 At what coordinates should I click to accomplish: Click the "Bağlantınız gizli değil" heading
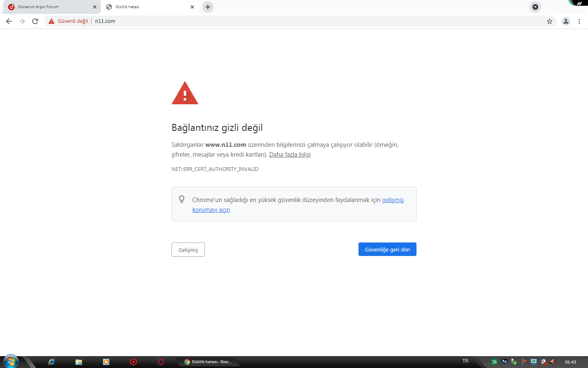217,128
